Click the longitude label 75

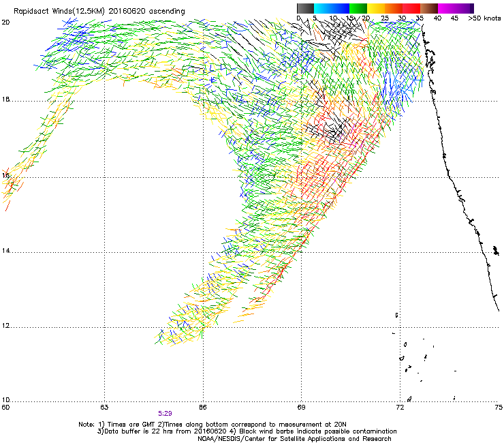pyautogui.click(x=499, y=408)
